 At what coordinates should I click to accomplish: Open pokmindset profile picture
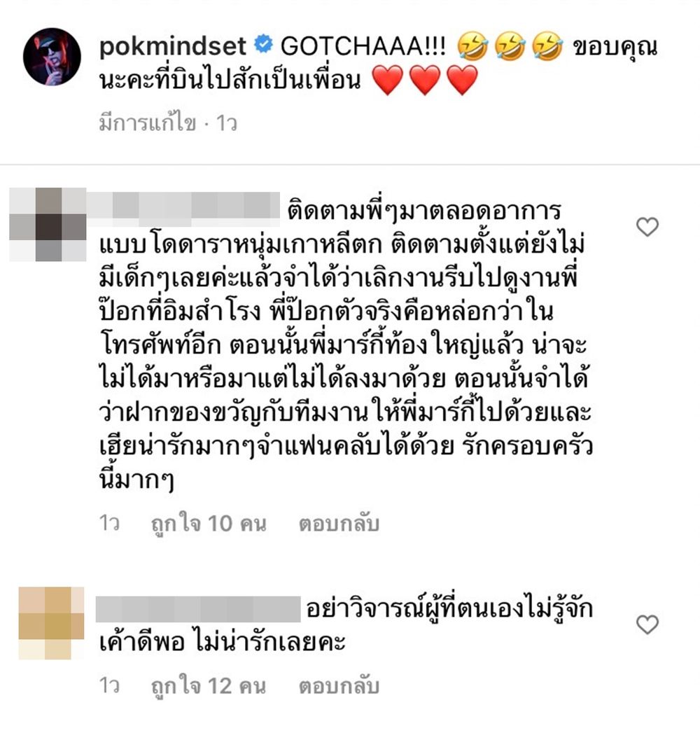[52, 57]
